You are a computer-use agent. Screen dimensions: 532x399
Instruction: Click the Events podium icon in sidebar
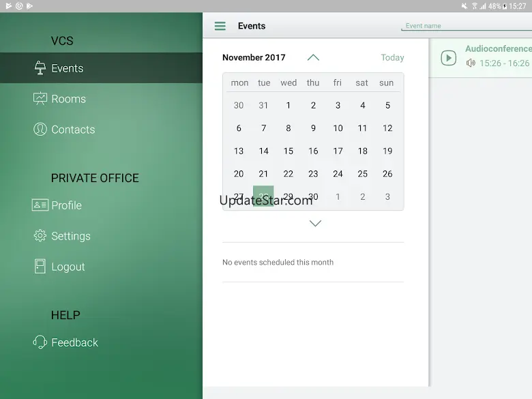[40, 68]
